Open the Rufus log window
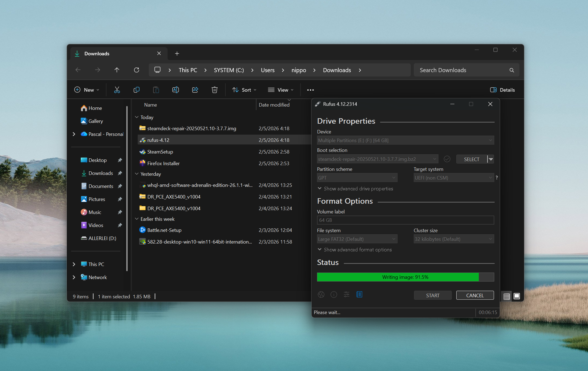588x371 pixels. (x=360, y=295)
